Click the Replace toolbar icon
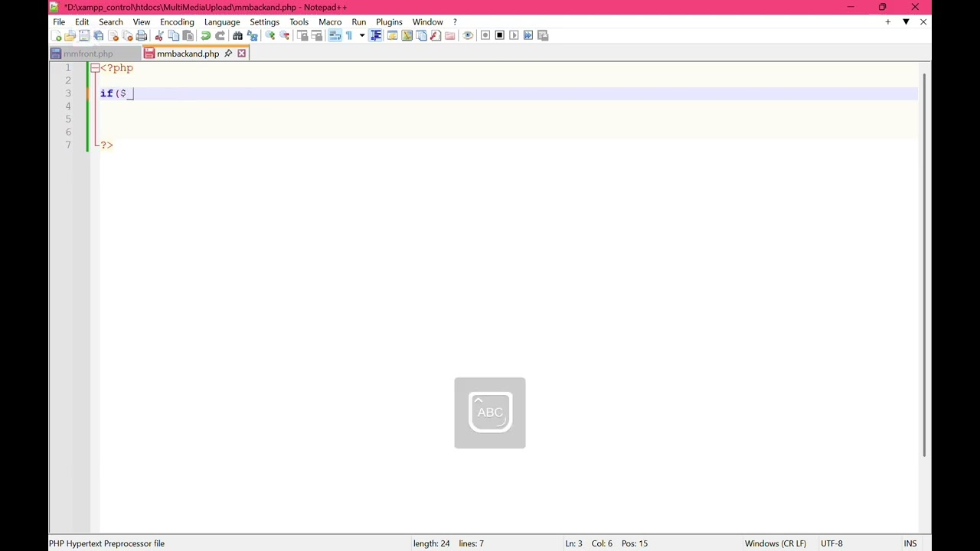 tap(252, 35)
